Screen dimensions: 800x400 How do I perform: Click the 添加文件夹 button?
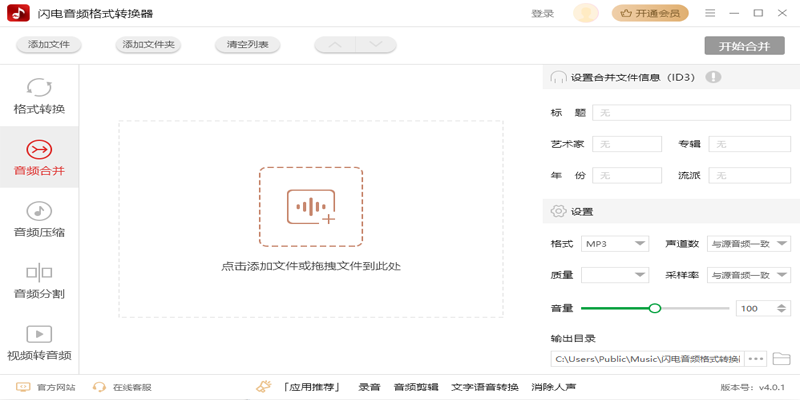[x=148, y=44]
